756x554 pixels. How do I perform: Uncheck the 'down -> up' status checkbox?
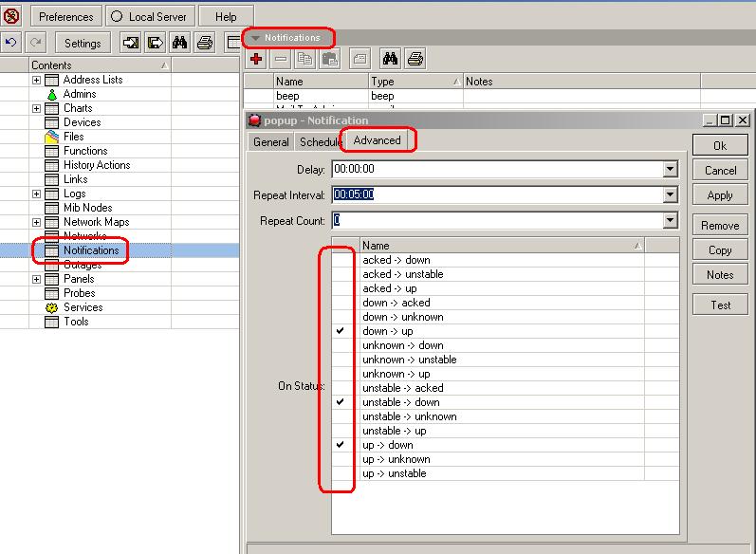click(x=341, y=331)
